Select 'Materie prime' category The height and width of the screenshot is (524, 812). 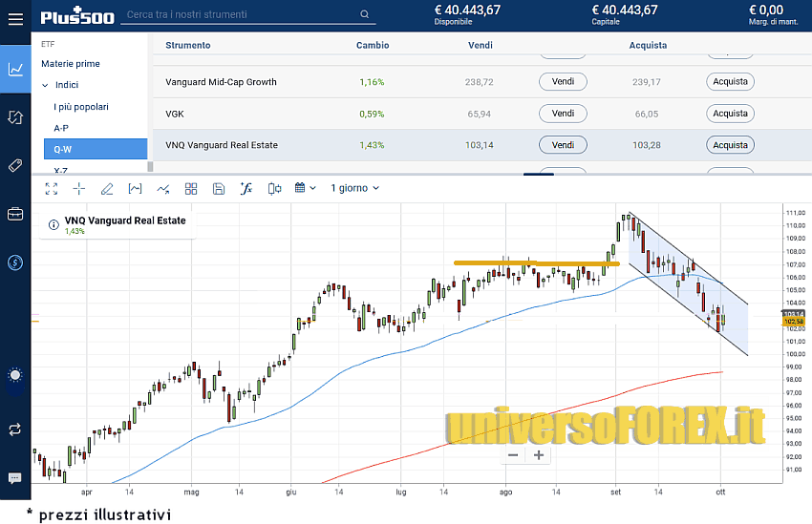[70, 64]
